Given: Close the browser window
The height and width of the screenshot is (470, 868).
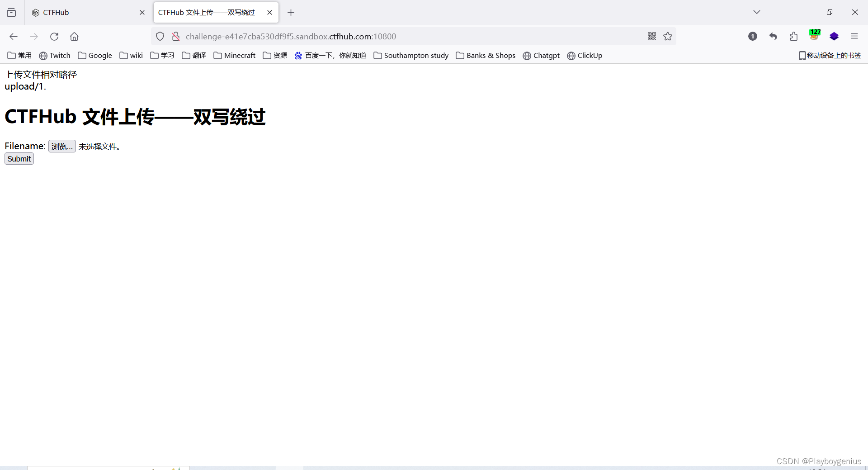Looking at the screenshot, I should 855,12.
